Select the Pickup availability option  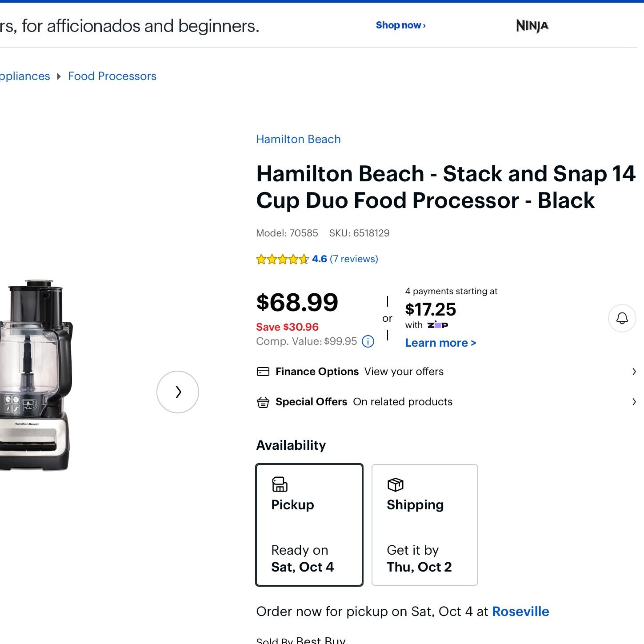click(x=309, y=525)
